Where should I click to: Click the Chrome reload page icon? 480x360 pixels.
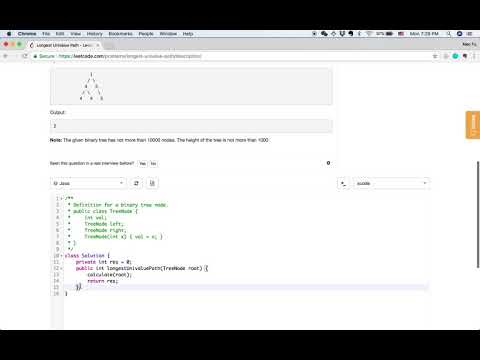(25, 56)
